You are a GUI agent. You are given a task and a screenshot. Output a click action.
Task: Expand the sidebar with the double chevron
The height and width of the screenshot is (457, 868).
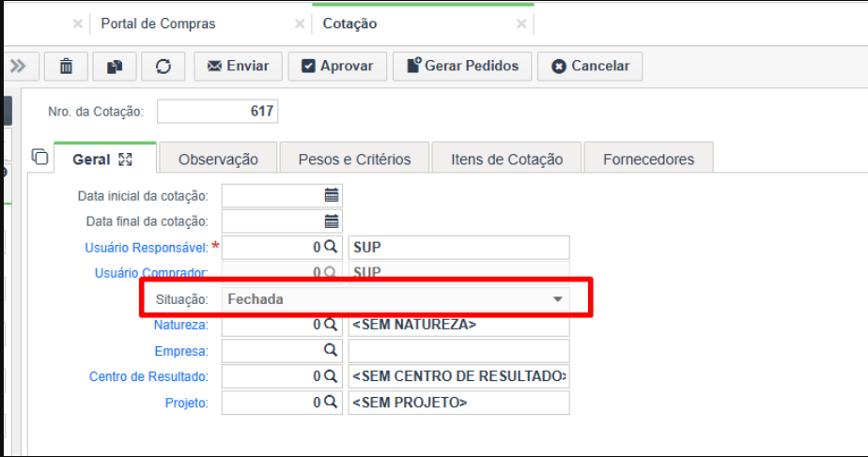tap(19, 67)
